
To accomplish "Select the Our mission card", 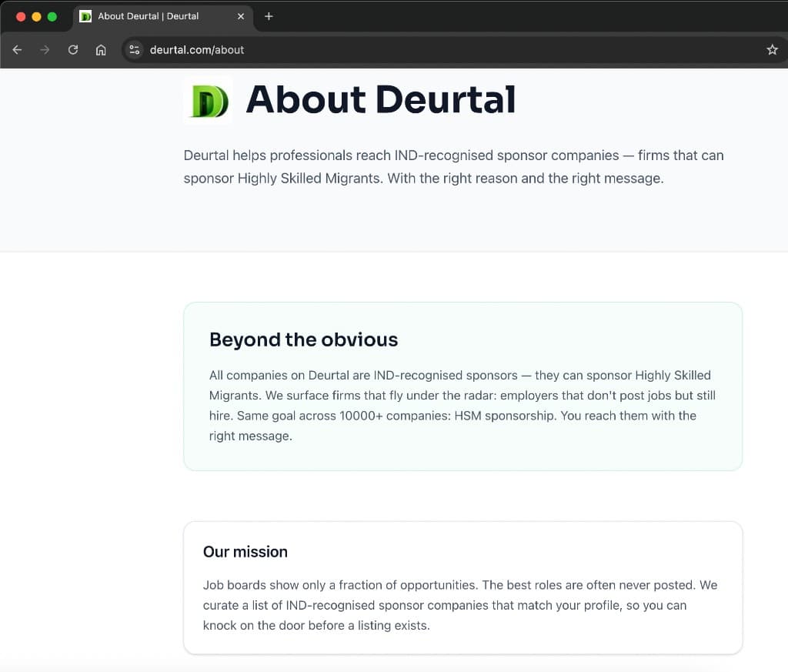I will pos(462,587).
